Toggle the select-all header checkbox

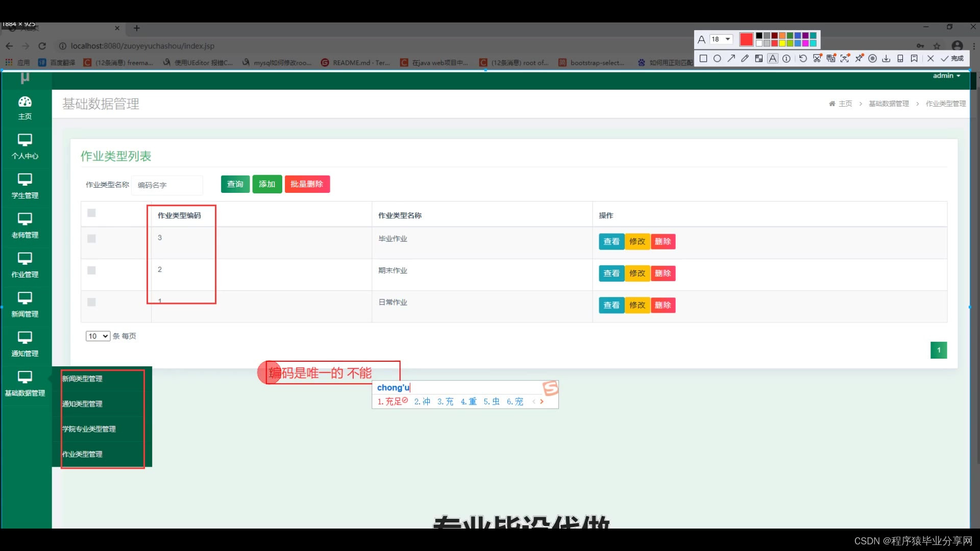(91, 213)
